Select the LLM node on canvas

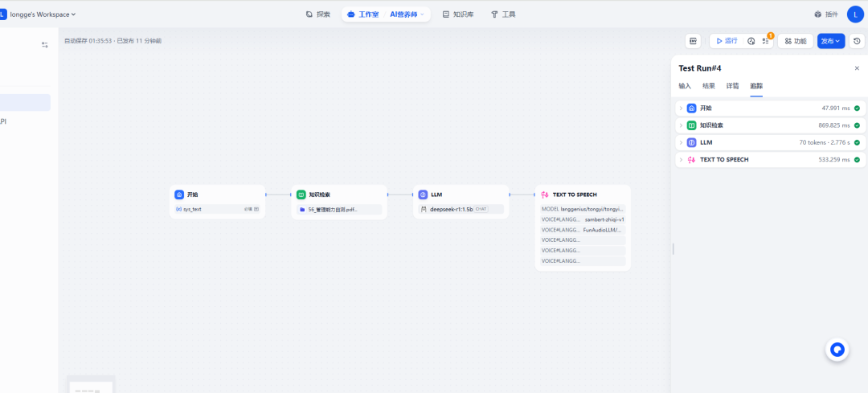461,202
